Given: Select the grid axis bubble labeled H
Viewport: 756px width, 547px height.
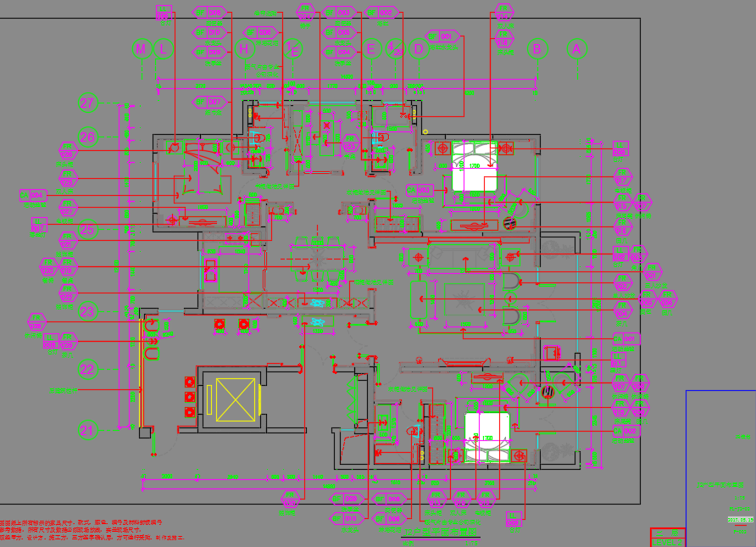Looking at the screenshot, I should click(245, 49).
